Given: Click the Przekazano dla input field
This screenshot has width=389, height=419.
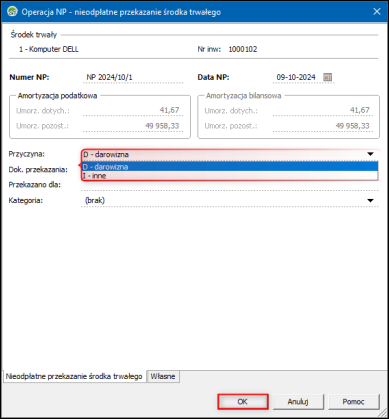Looking at the screenshot, I should (230, 185).
